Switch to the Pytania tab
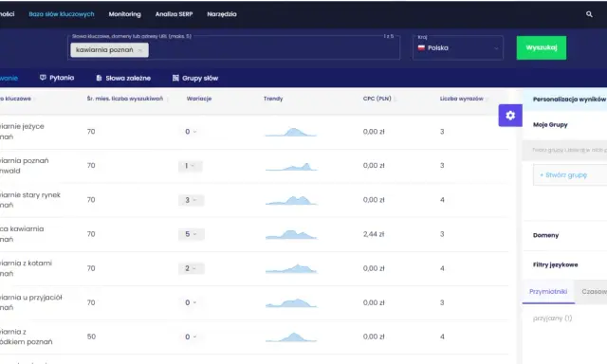This screenshot has width=607, height=364. [57, 78]
